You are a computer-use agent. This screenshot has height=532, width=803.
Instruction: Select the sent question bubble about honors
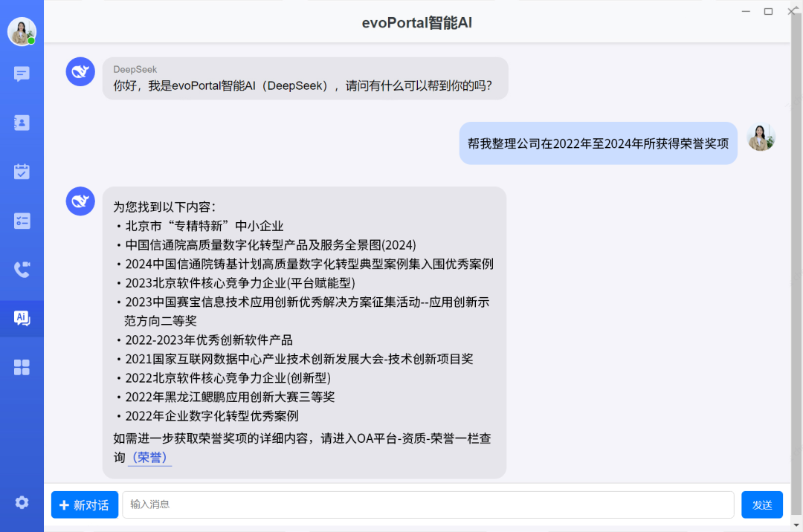coord(598,143)
